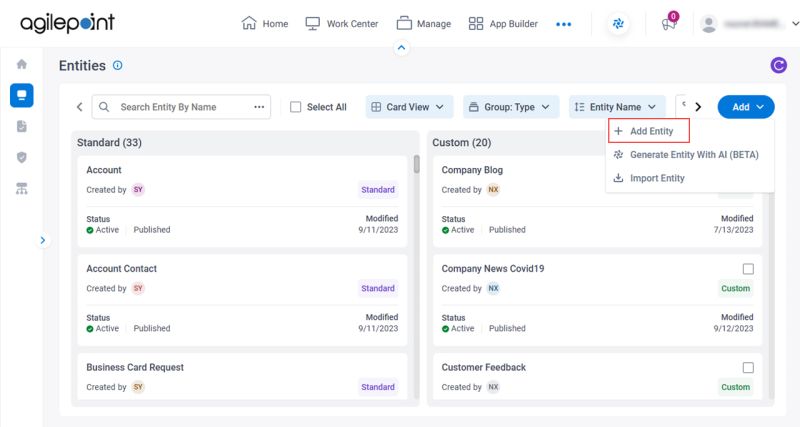Viewport: 800px width, 427px height.
Task: Check the Company News Covid19 checkbox
Action: click(x=748, y=269)
